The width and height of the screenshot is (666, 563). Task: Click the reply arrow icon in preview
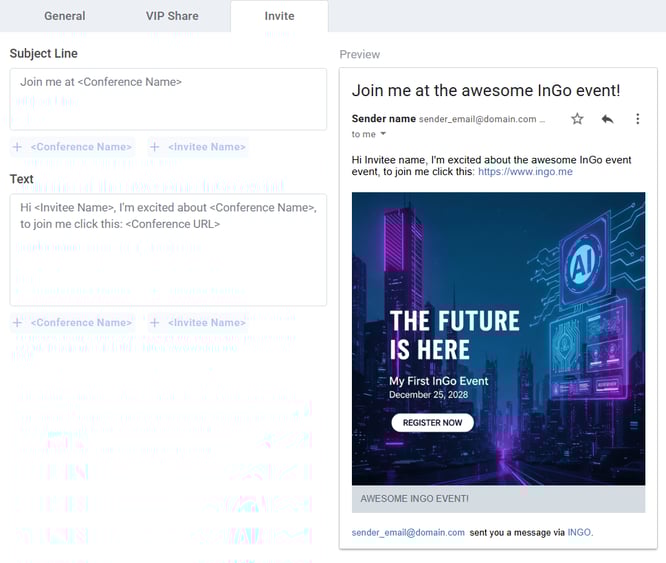[x=607, y=119]
